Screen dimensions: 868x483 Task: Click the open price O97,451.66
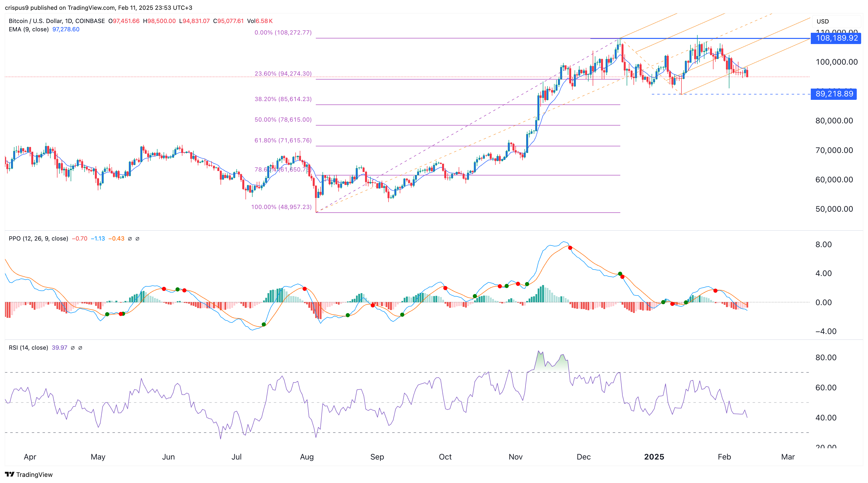[124, 21]
